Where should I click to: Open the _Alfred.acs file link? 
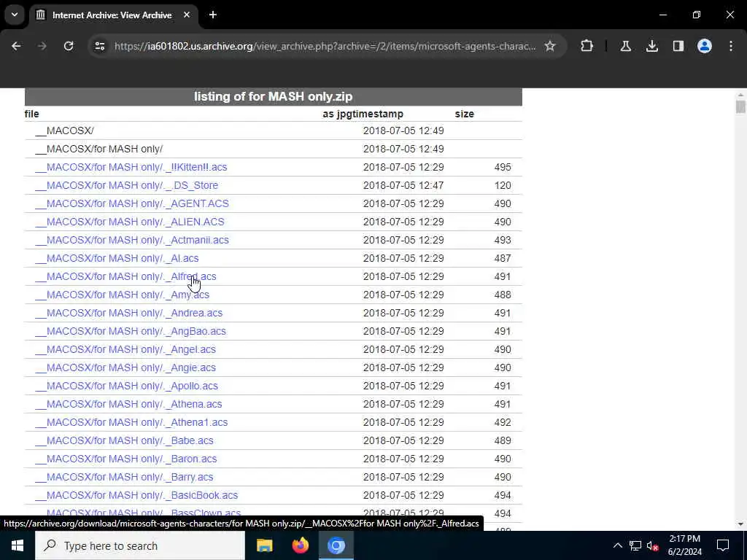pos(125,276)
